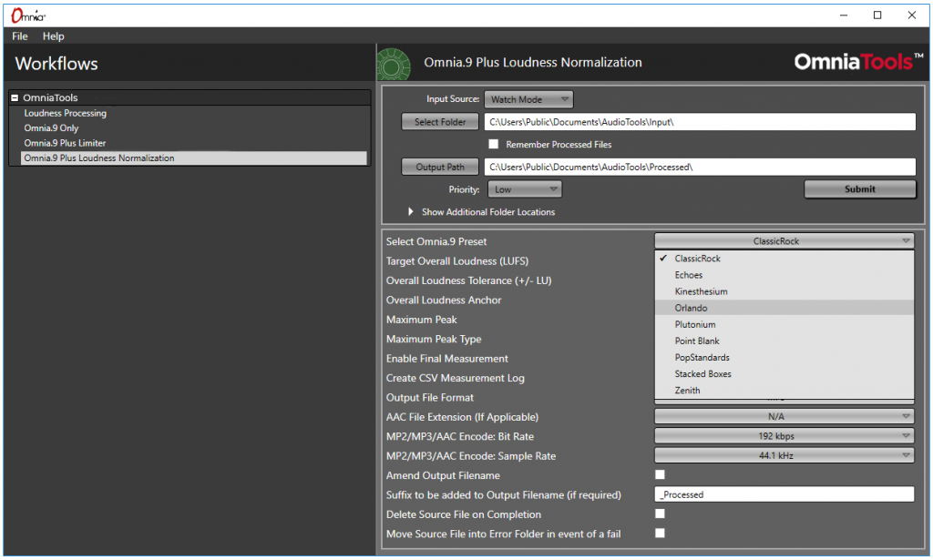This screenshot has height=560, width=933.
Task: Toggle Move Source File into Error Folder
Action: (661, 533)
